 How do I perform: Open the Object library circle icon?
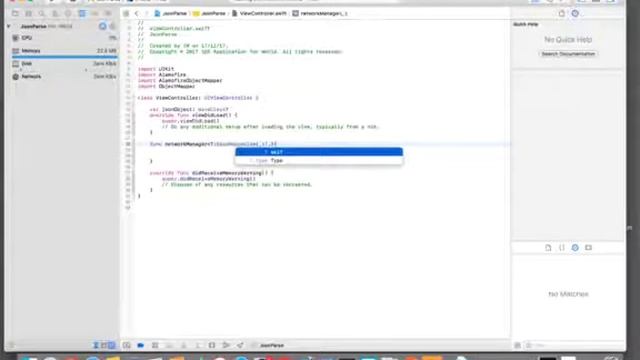(x=575, y=248)
